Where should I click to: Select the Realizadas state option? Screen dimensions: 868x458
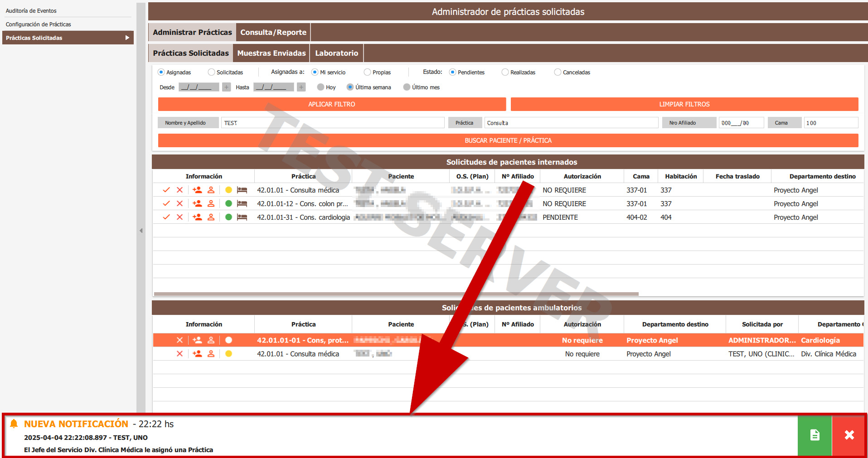click(505, 72)
